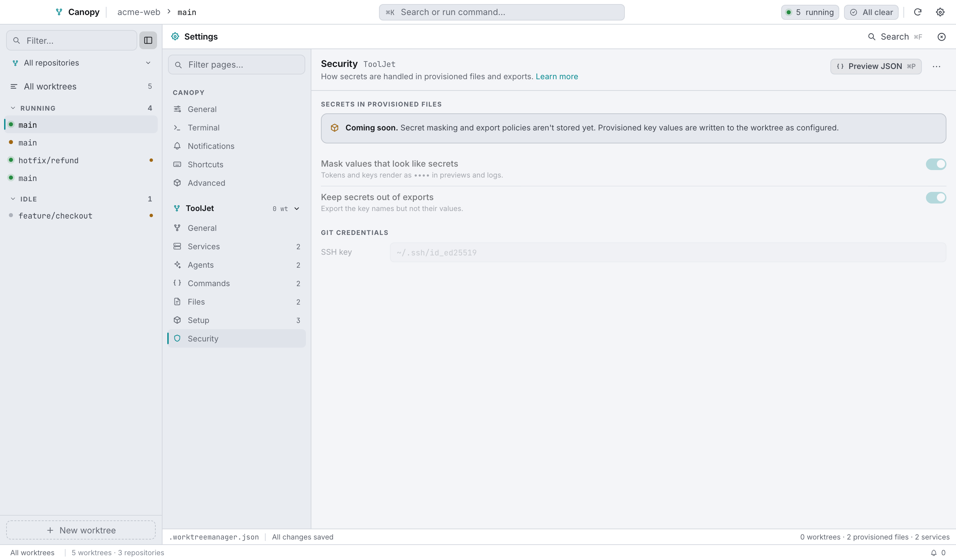Viewport: 956px width, 560px height.
Task: Select the highlighted main worktree
Action: [x=81, y=124]
